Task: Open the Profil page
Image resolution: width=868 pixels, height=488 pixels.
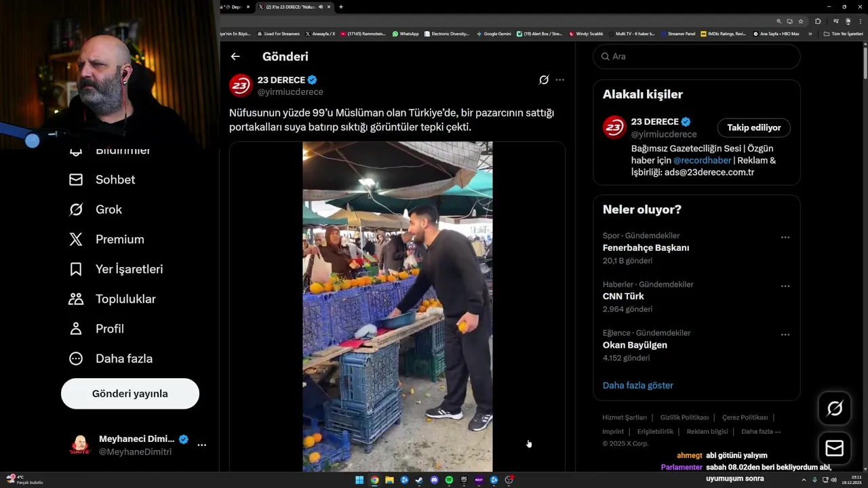Action: pyautogui.click(x=96, y=329)
